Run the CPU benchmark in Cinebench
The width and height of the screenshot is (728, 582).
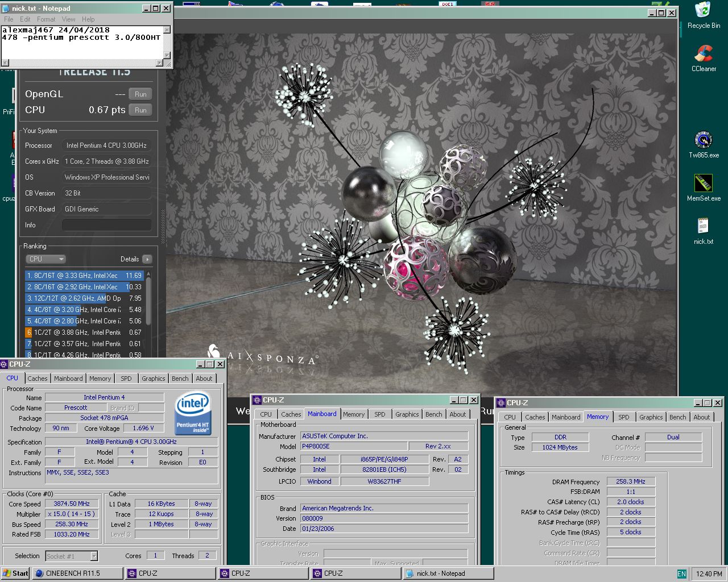[140, 110]
